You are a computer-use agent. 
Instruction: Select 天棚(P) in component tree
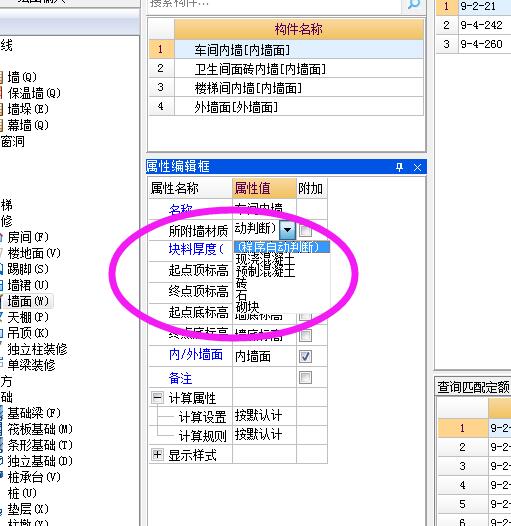point(28,317)
